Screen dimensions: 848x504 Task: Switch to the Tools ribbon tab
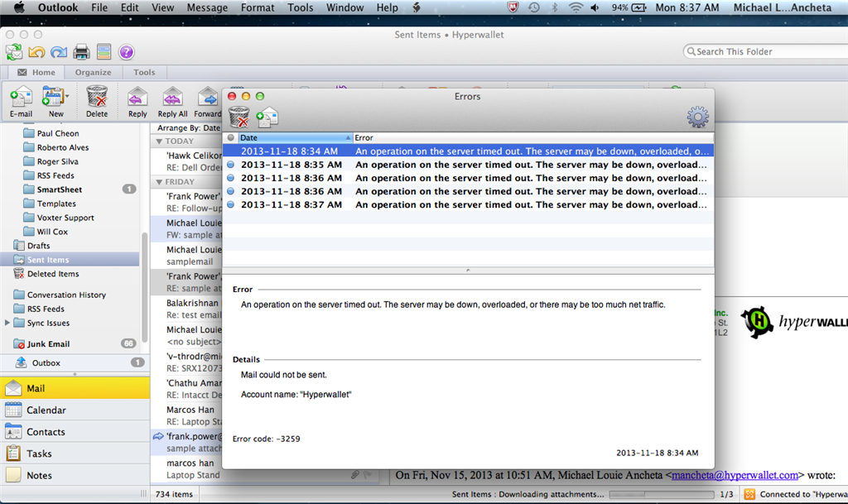pos(144,72)
